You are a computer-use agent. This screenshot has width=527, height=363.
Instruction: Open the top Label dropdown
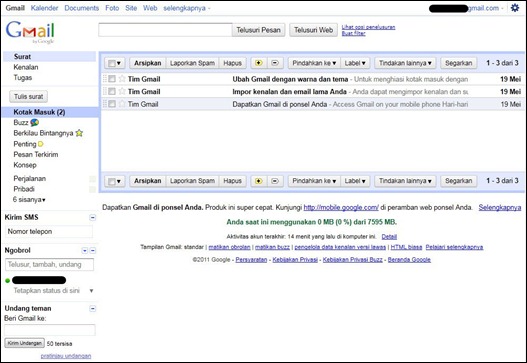tap(355, 63)
